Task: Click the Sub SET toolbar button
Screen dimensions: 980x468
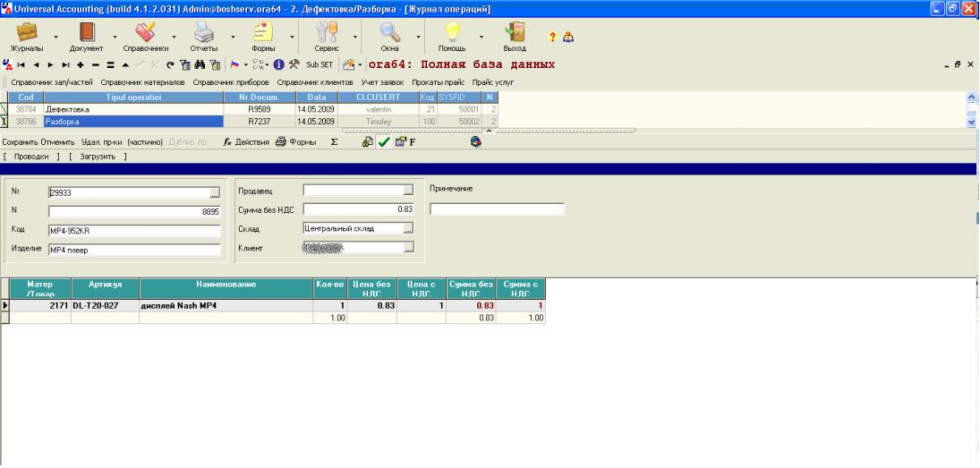Action: [x=320, y=64]
